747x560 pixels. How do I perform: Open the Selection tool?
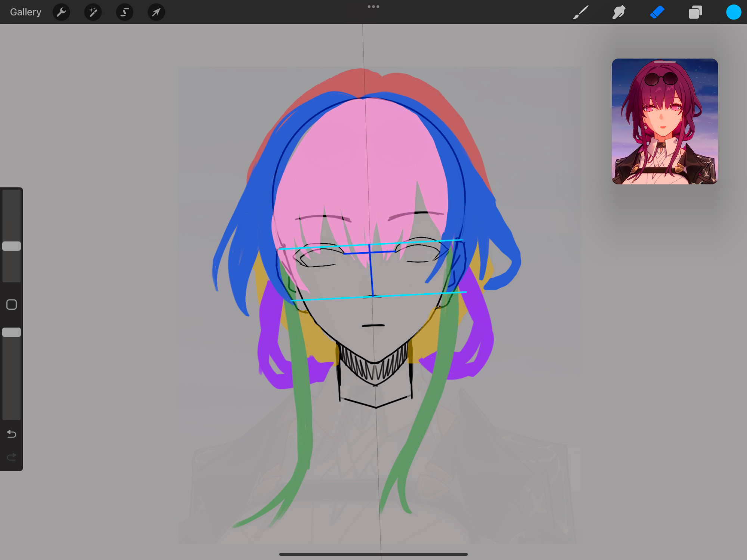[125, 12]
